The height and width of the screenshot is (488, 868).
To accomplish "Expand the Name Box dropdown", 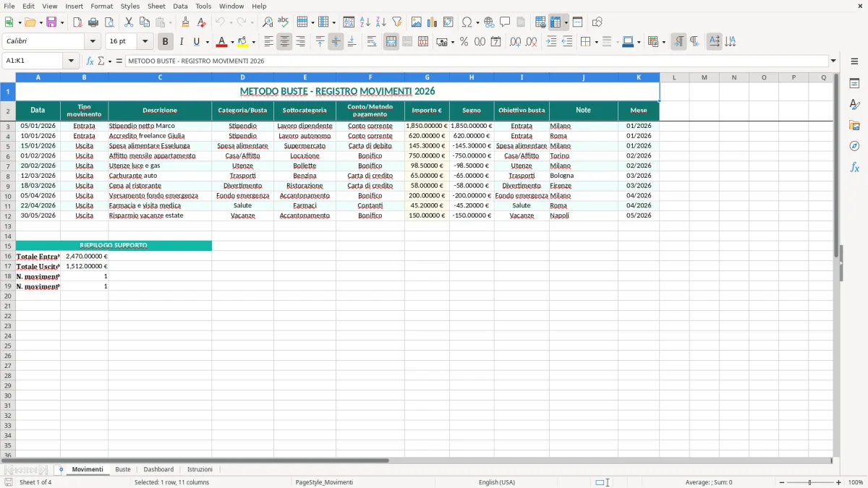I will pos(71,61).
